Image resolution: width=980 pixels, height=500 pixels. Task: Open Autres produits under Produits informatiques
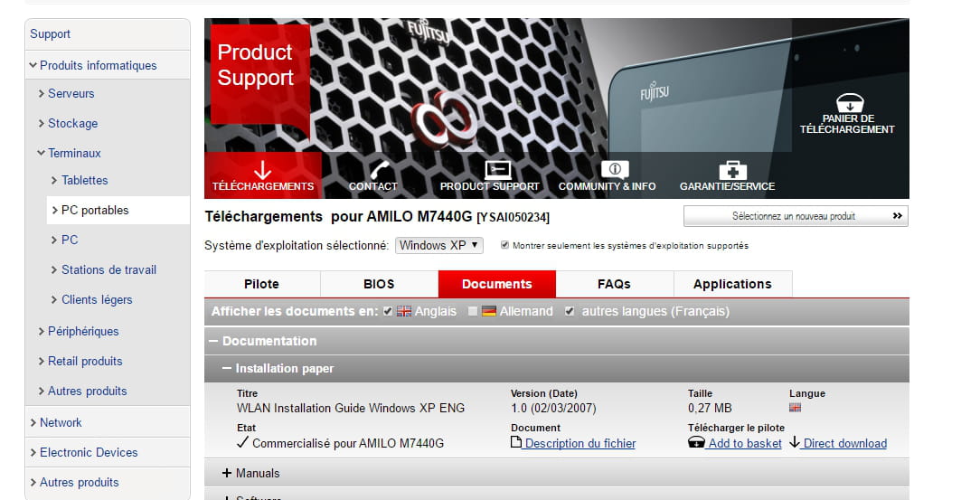[x=88, y=391]
